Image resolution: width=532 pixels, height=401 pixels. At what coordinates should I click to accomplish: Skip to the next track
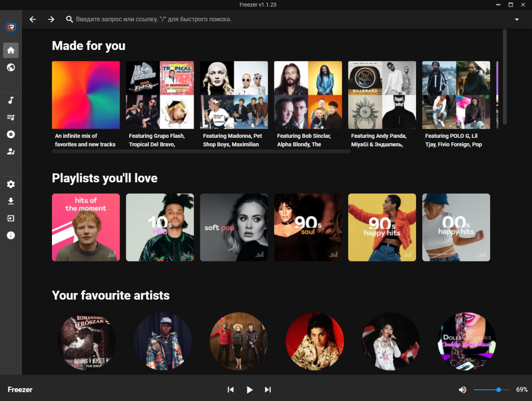coord(268,389)
